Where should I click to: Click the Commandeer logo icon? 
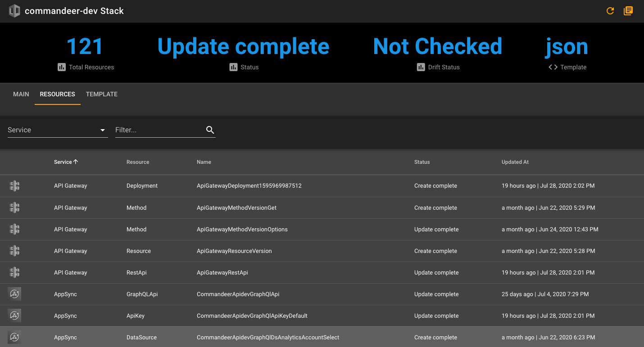14,11
